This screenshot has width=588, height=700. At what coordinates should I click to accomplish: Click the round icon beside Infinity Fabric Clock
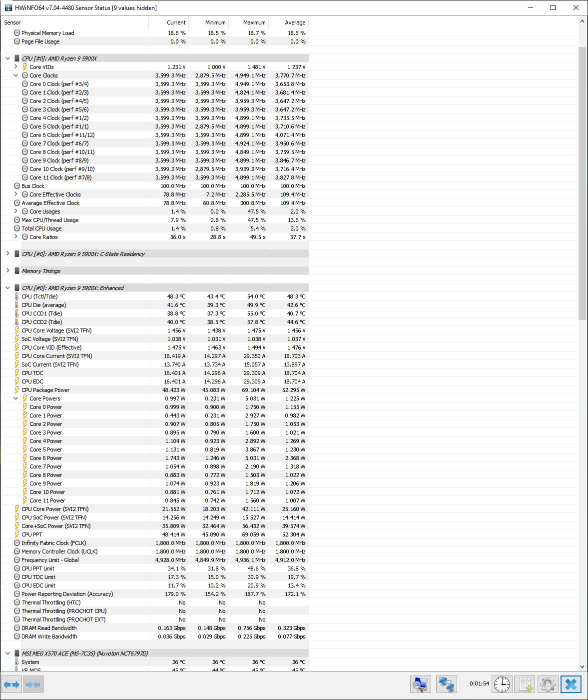[x=17, y=543]
